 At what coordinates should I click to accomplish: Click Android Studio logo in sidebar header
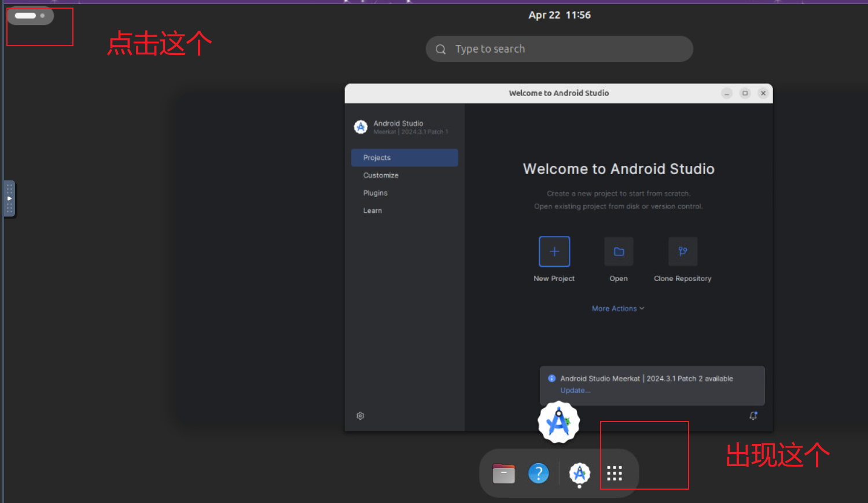pos(361,127)
